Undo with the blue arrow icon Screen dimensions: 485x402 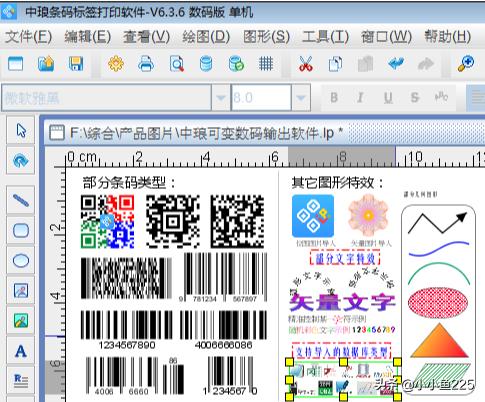click(x=396, y=64)
